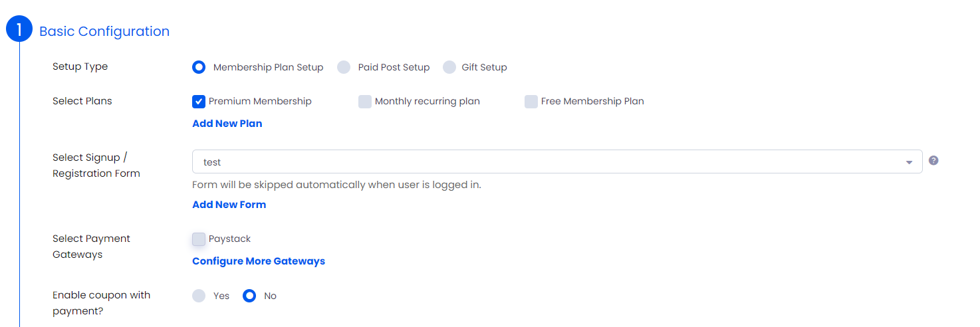Tick the Paystack gateway checkbox
The image size is (980, 327).
pyautogui.click(x=199, y=239)
